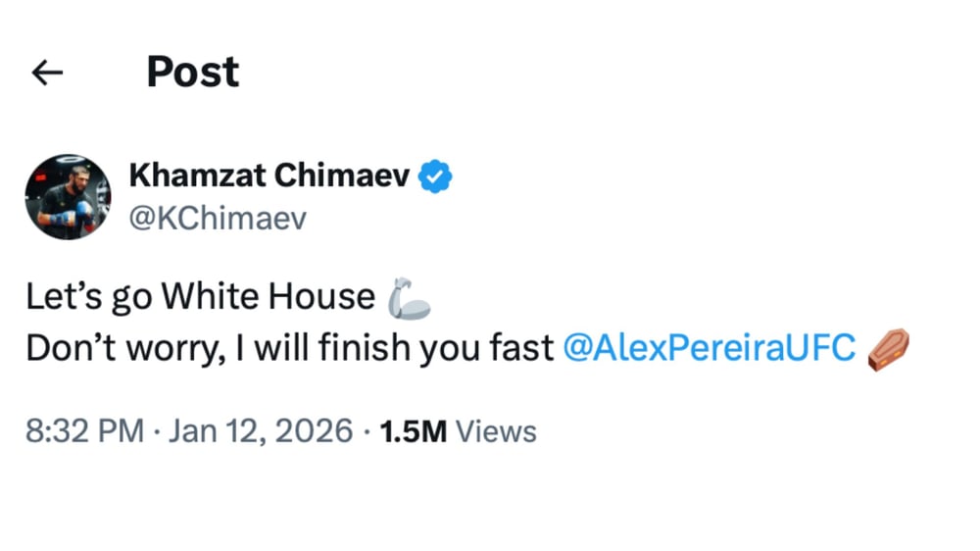The height and width of the screenshot is (551, 980).
Task: Click the first name "Khamzat"
Action: [194, 176]
